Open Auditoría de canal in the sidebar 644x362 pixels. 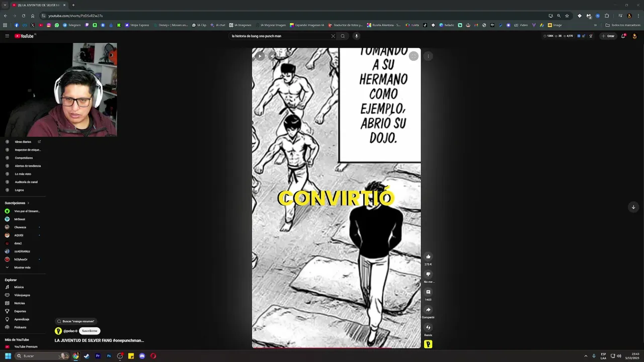(x=23, y=182)
